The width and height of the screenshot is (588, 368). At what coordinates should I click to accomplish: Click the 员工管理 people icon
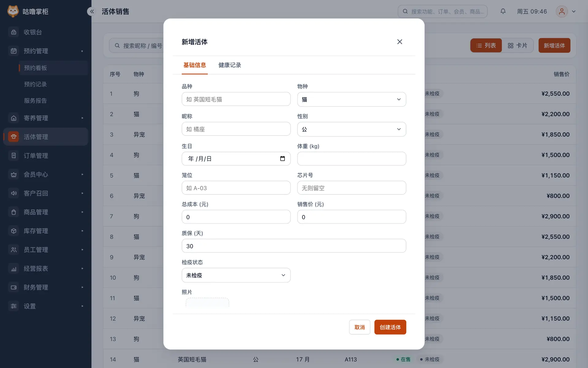(13, 250)
